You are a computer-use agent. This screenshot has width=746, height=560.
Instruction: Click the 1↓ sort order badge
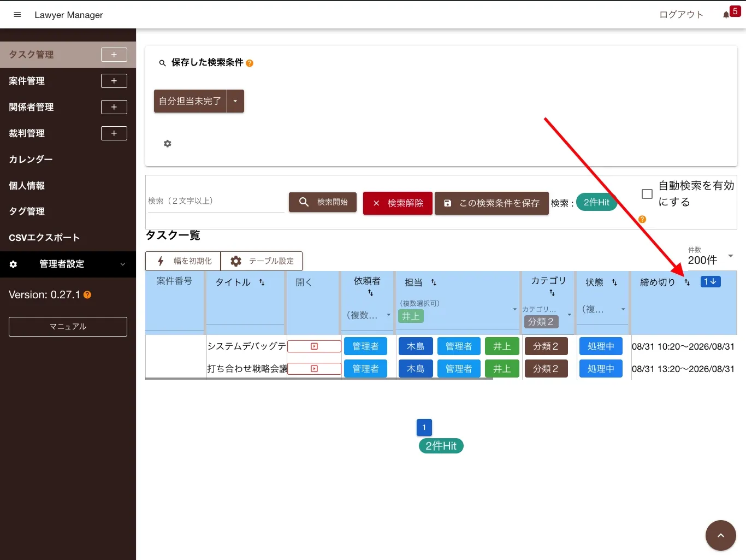[x=711, y=282]
